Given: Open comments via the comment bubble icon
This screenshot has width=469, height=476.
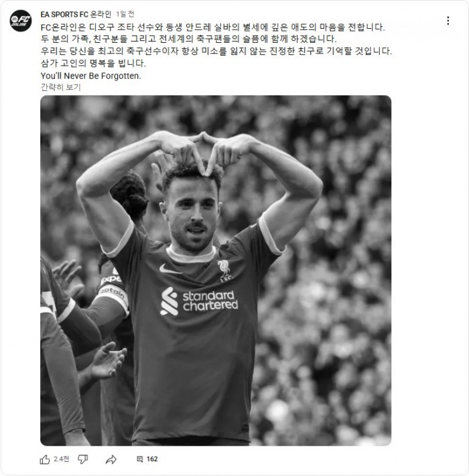Looking at the screenshot, I should 140,459.
